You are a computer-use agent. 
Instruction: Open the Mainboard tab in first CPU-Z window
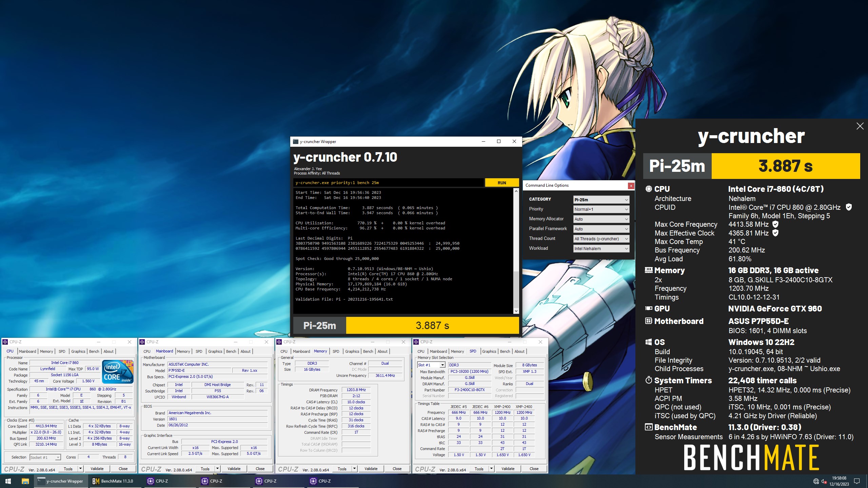coord(27,351)
